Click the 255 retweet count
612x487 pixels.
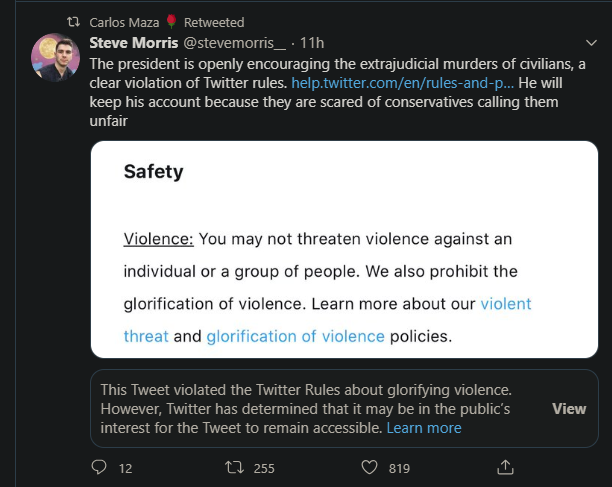[x=264, y=468]
